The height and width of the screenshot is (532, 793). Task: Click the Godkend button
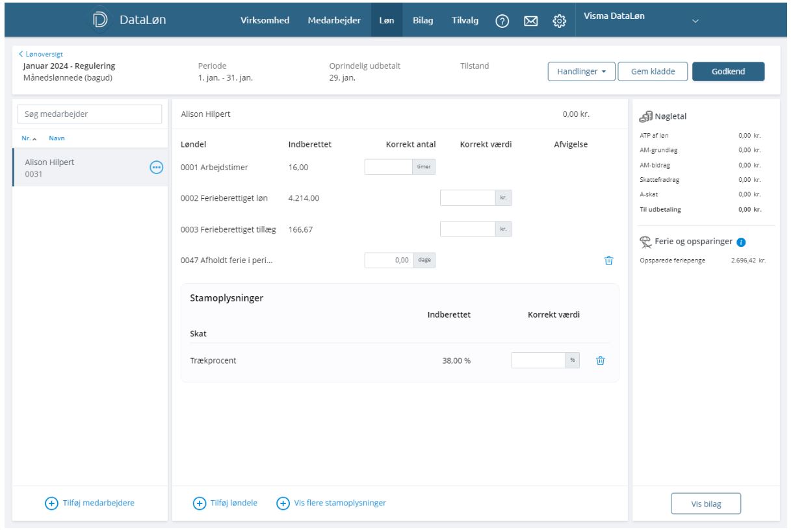[729, 72]
